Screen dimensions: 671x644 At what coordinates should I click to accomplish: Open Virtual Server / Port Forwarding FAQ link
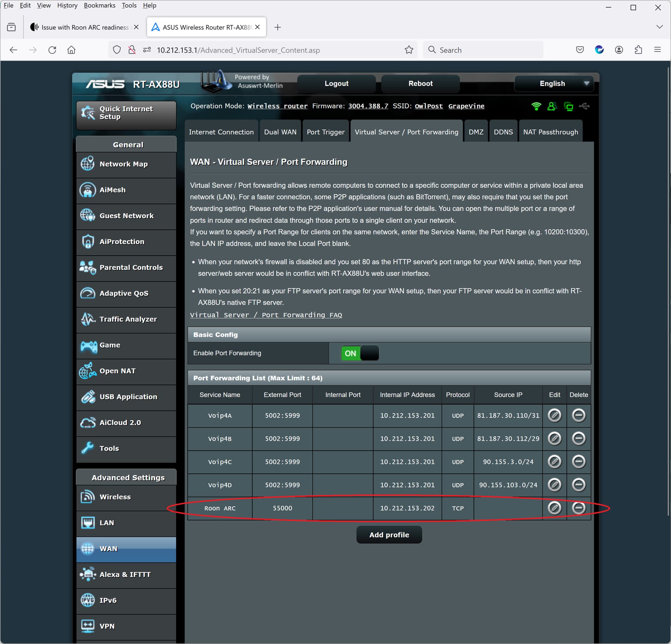266,315
